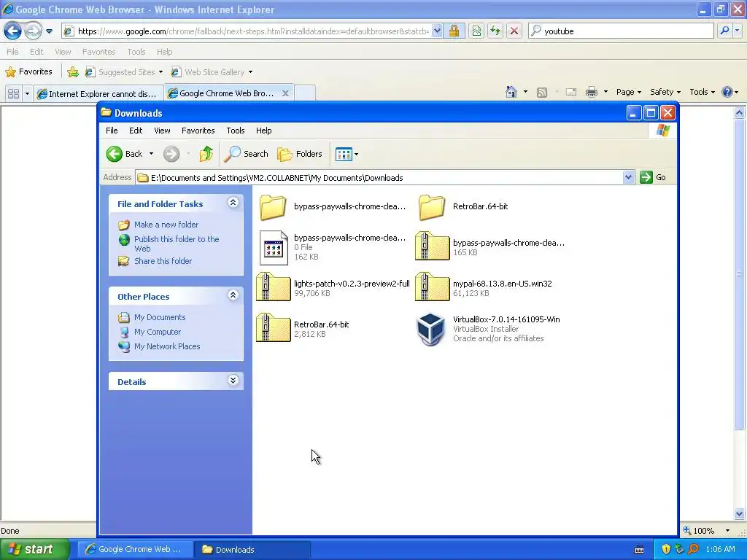Click the Up folder arrow icon

pos(206,154)
